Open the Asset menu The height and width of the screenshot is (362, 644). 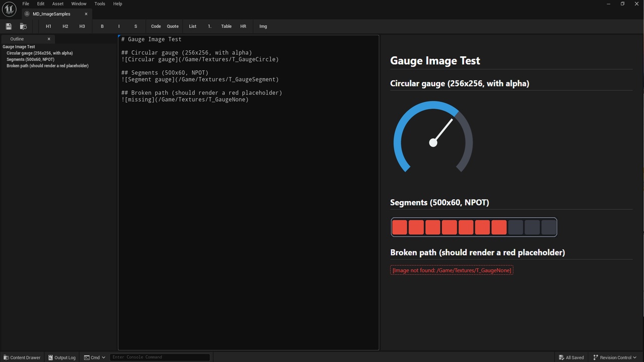(x=58, y=4)
